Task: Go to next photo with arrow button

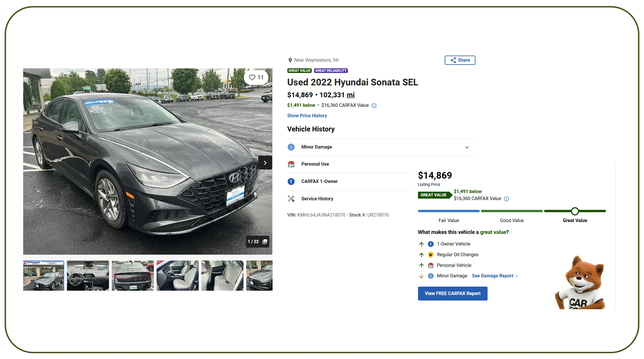Action: click(x=265, y=163)
